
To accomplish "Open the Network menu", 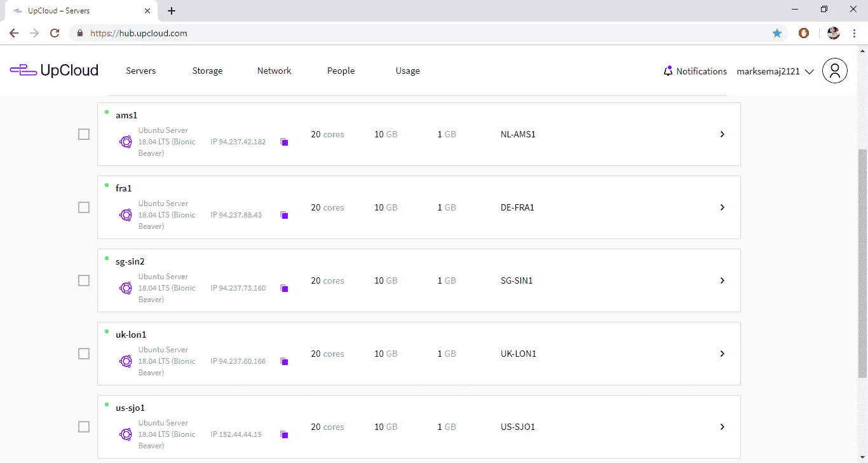I will [x=275, y=71].
